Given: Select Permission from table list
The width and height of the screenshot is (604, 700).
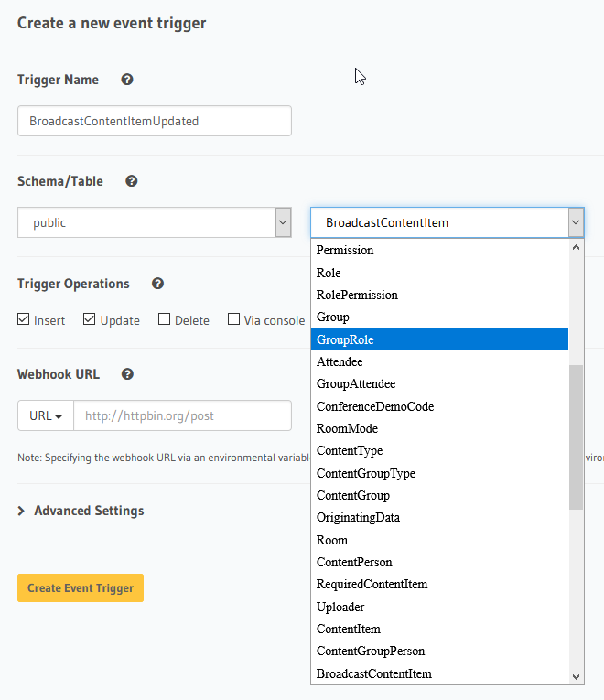Looking at the screenshot, I should [439, 251].
